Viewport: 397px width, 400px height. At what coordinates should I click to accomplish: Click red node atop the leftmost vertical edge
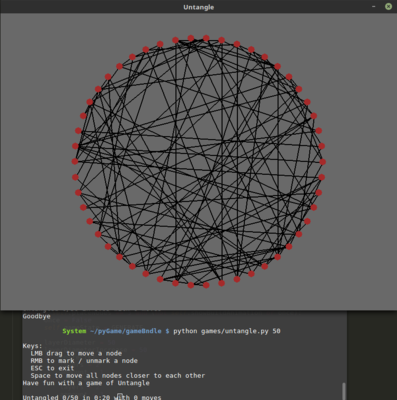[176, 40]
